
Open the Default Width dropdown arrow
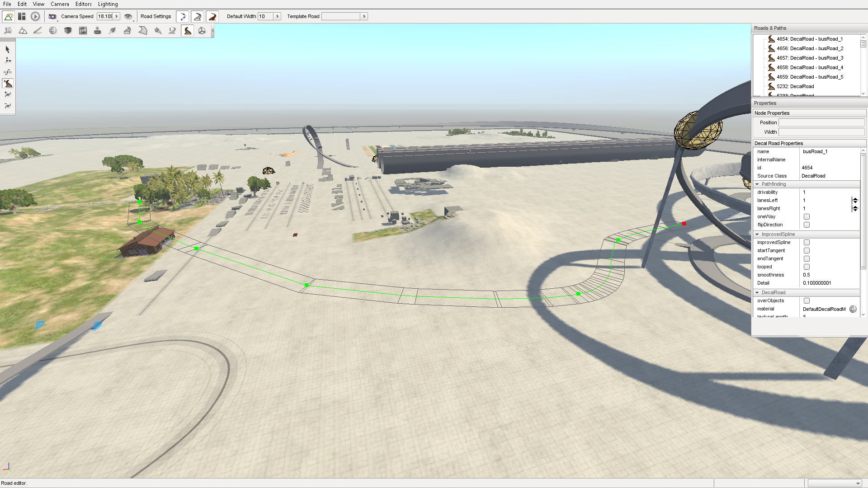pyautogui.click(x=278, y=17)
